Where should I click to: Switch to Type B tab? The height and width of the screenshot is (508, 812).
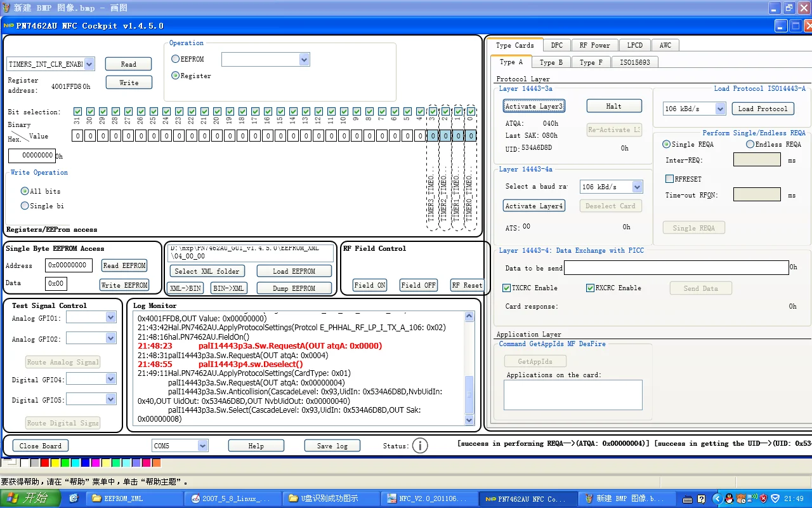click(x=551, y=62)
